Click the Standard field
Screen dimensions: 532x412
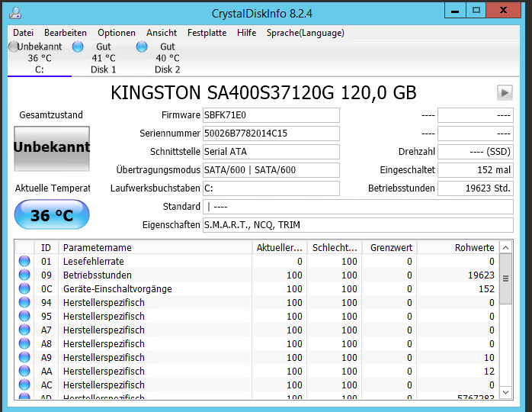[358, 207]
